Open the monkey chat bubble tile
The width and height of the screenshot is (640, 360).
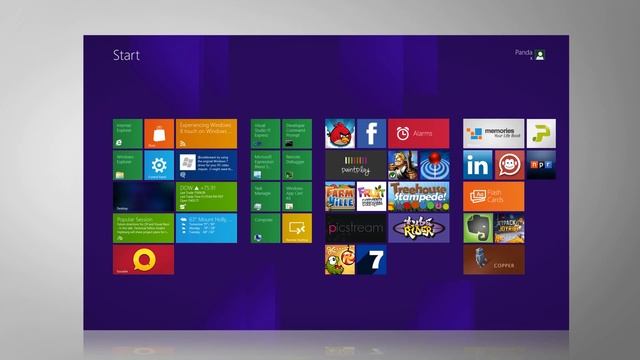point(509,165)
